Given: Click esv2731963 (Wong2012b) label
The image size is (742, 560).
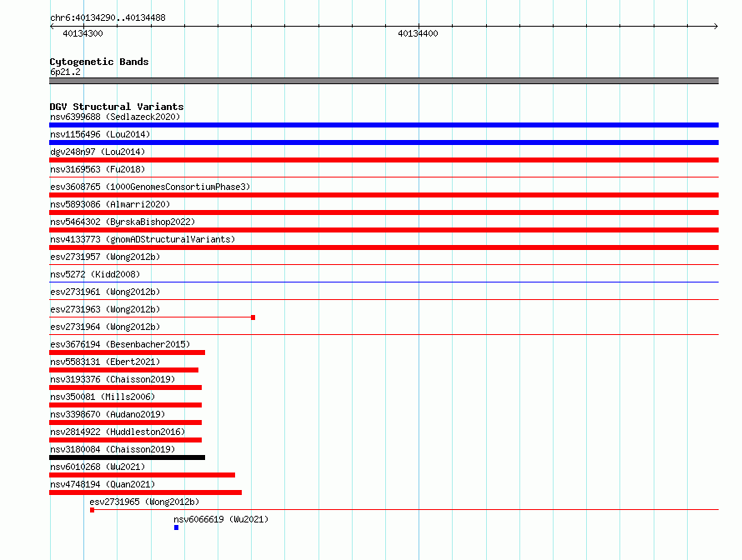Looking at the screenshot, I should pos(105,309).
